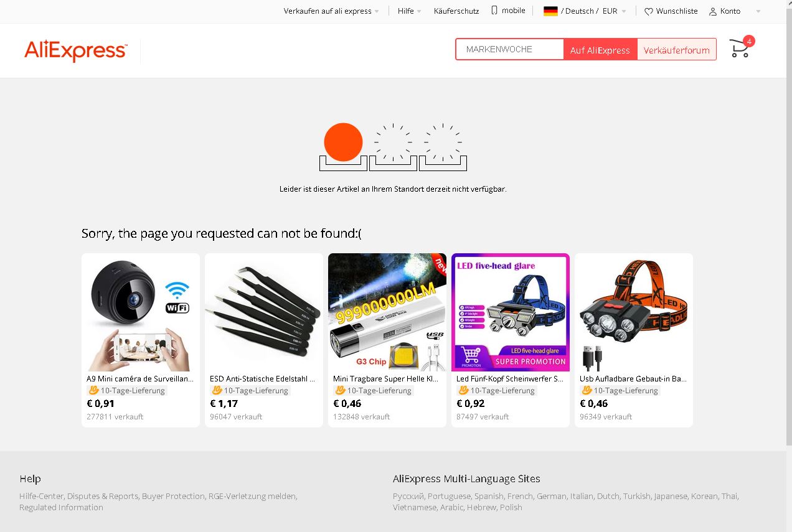Click the Wunschliste heart icon
The width and height of the screenshot is (792, 532).
pos(648,11)
